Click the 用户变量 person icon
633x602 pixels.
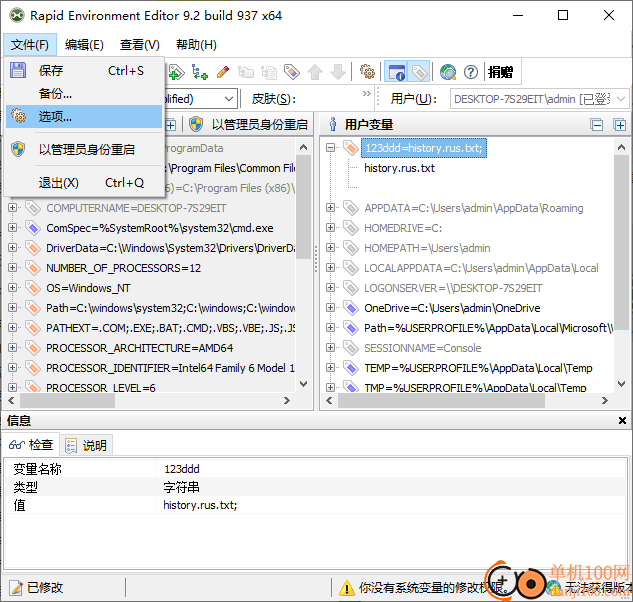(333, 124)
